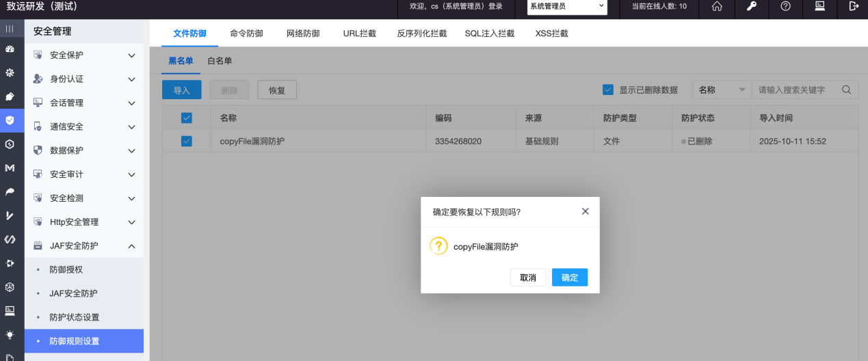Open the 系统管理员 role dropdown
The height and width of the screenshot is (361, 868).
[567, 6]
